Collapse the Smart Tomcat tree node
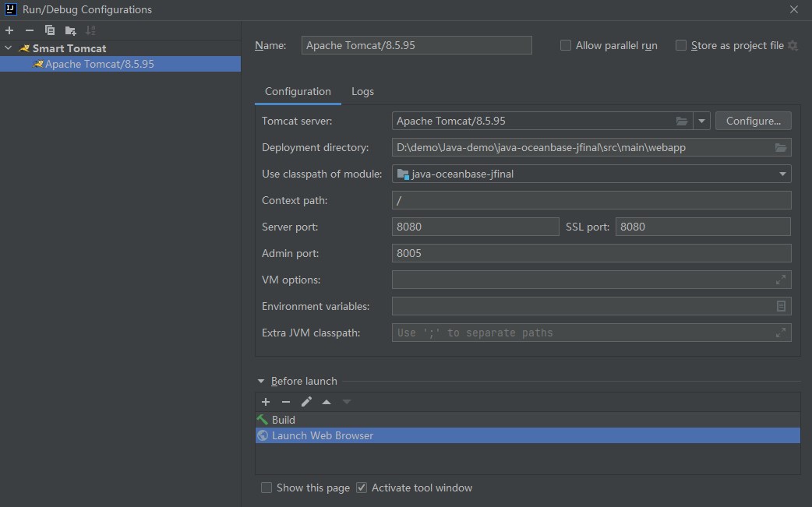812x507 pixels. click(x=9, y=48)
